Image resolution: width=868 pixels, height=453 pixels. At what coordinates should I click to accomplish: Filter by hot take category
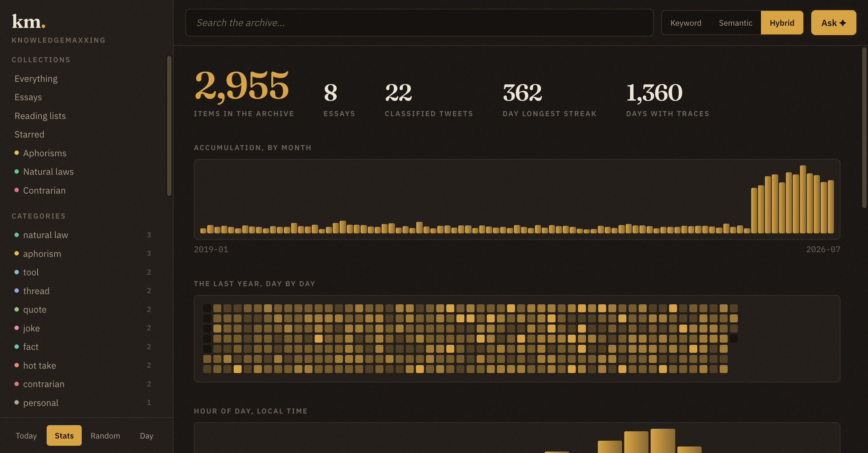83,365
